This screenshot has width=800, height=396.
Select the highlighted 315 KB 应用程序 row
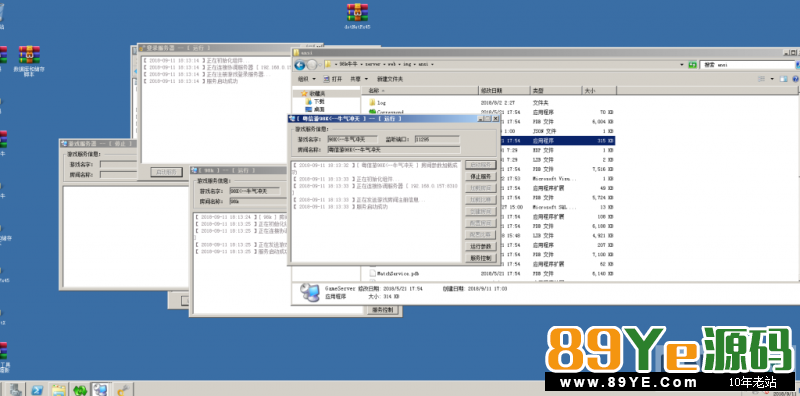point(558,140)
